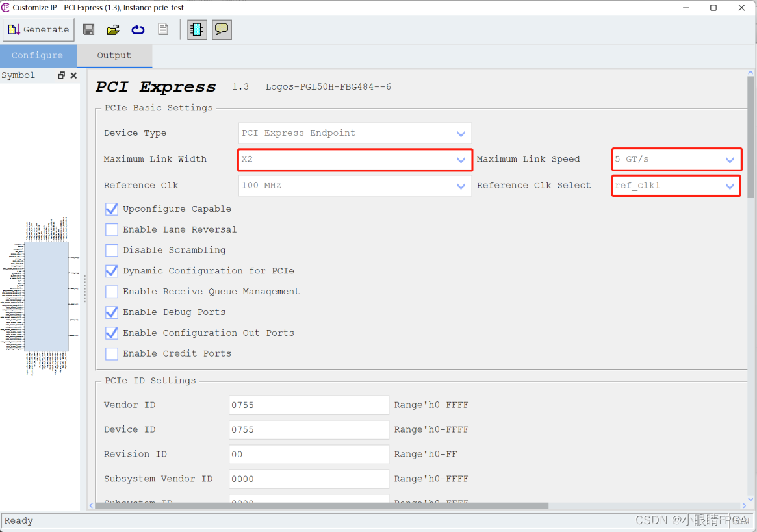Click the Symbol panel header label
This screenshot has height=532, width=757.
(18, 75)
